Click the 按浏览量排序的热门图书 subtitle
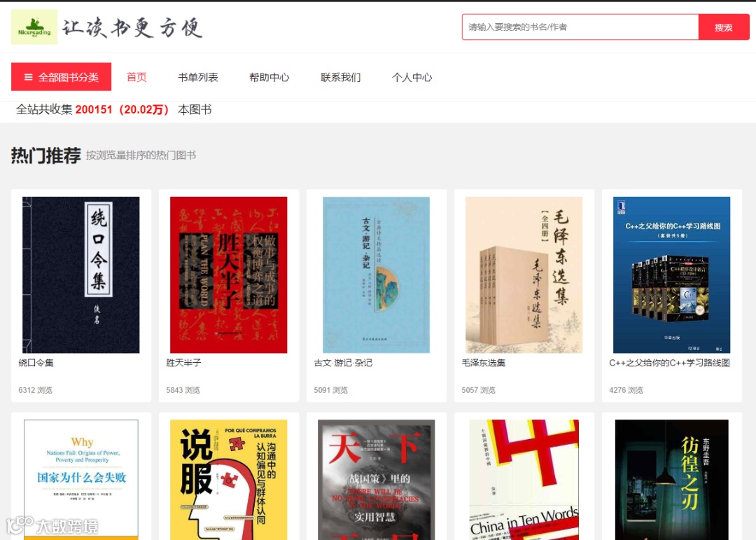This screenshot has height=540, width=756. (x=141, y=155)
